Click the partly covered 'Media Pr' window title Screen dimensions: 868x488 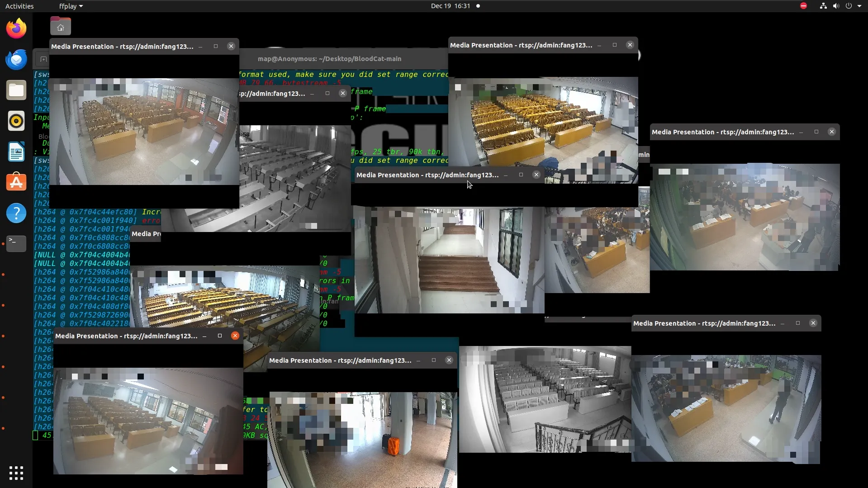[146, 234]
